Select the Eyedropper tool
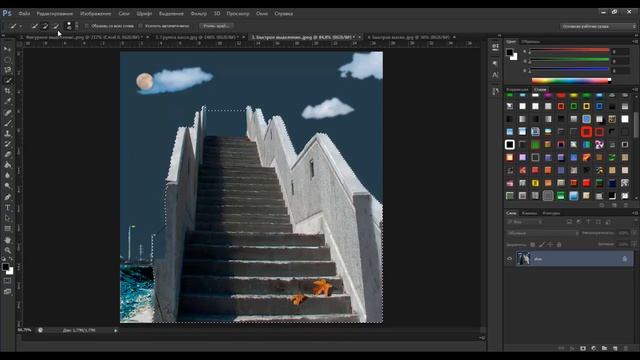Screen dimensions: 640x360 coord(7,102)
